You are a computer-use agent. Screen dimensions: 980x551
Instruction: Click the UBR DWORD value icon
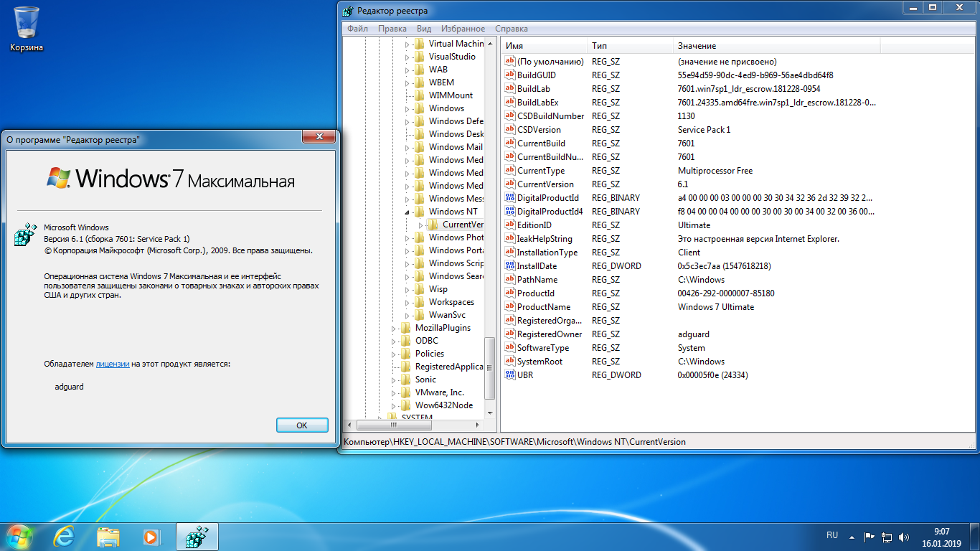510,375
